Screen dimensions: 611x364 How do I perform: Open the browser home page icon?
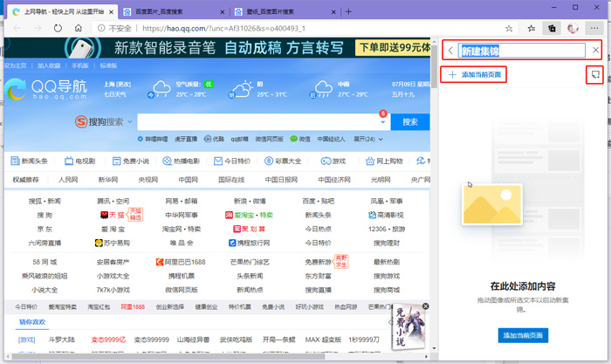point(79,28)
